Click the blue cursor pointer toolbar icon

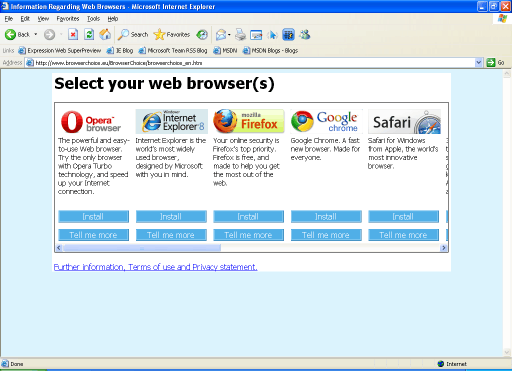pos(272,34)
